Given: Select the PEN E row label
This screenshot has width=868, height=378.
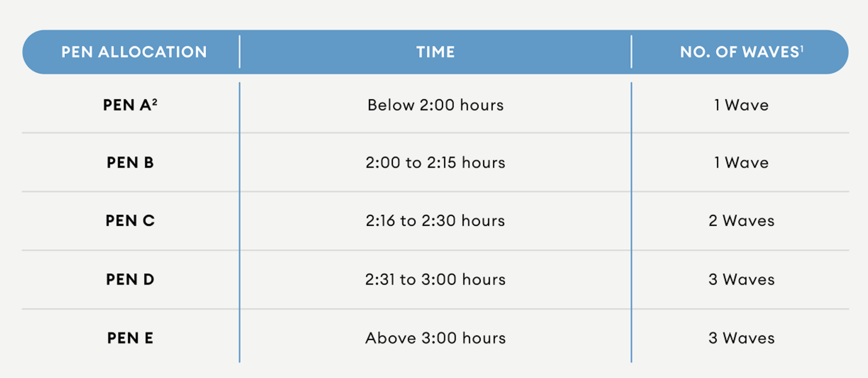Looking at the screenshot, I should point(130,338).
